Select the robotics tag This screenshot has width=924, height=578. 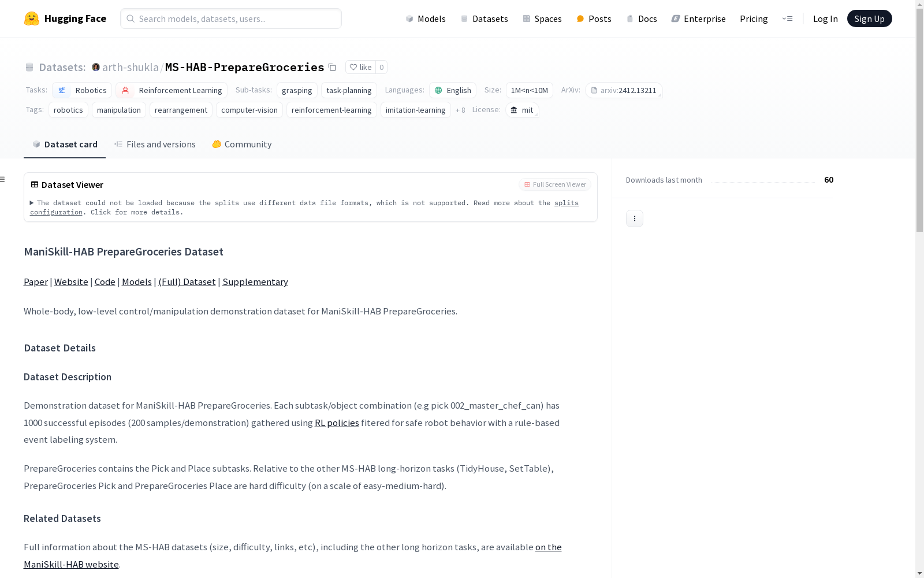click(68, 110)
